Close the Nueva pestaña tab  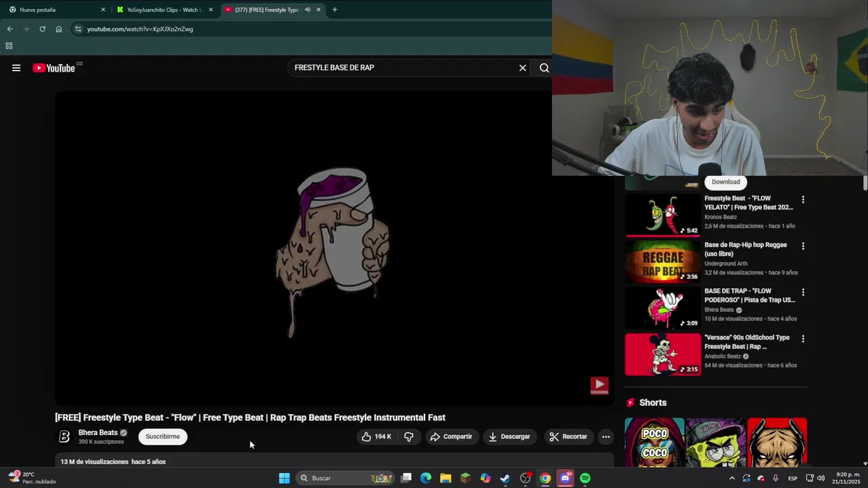[103, 9]
